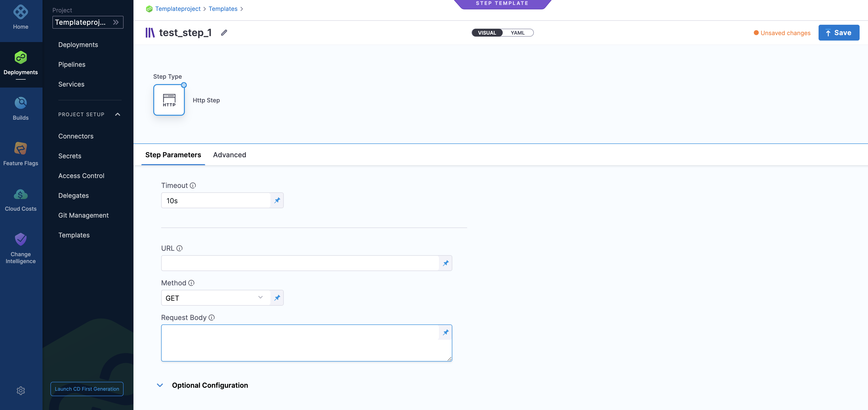Screen dimensions: 868x410
Task: Open Templates in project setup
Action: (x=74, y=235)
